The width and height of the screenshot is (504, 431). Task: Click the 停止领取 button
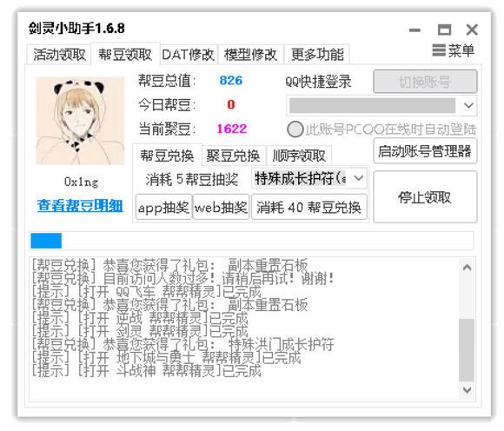point(425,197)
